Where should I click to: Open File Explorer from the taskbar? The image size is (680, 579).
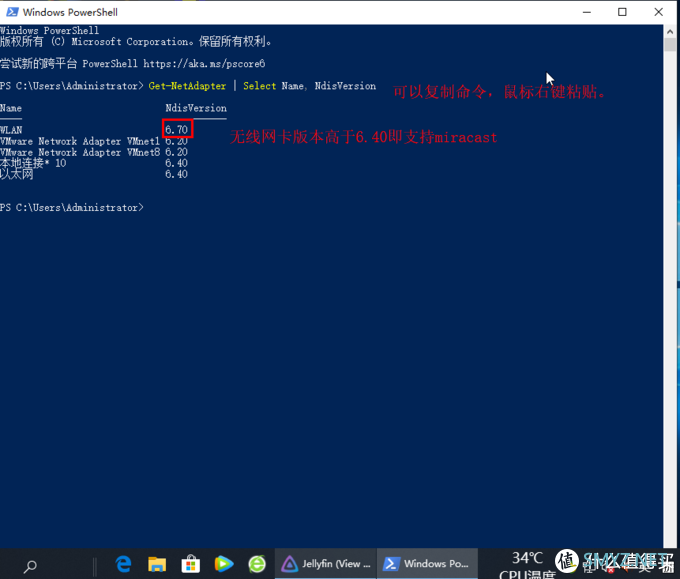click(157, 564)
